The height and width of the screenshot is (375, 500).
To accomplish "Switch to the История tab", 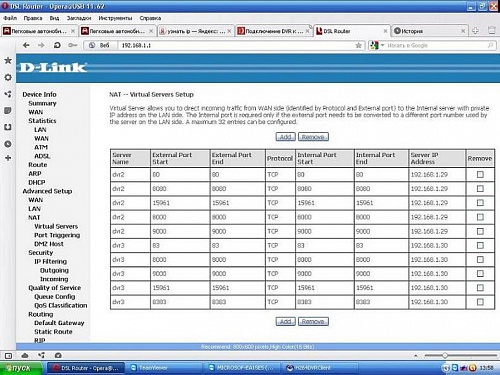I will click(x=430, y=31).
